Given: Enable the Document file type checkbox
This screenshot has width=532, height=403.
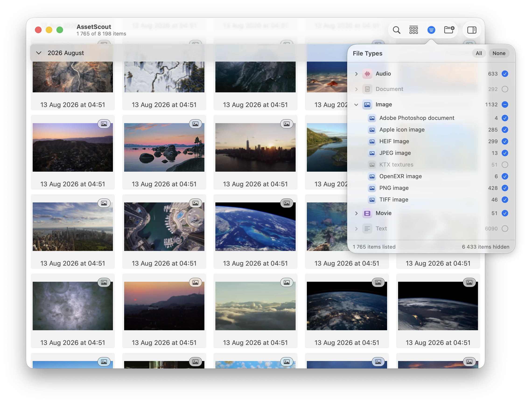Looking at the screenshot, I should (x=505, y=89).
